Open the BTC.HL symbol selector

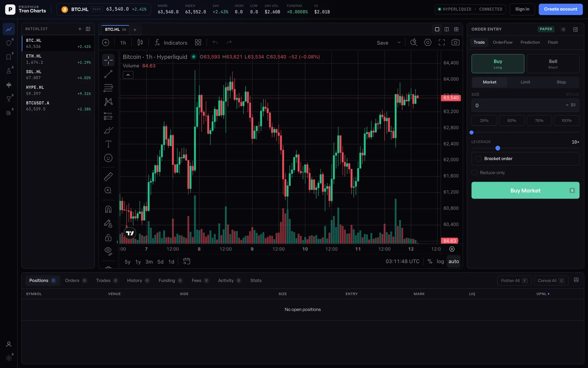(x=104, y=9)
